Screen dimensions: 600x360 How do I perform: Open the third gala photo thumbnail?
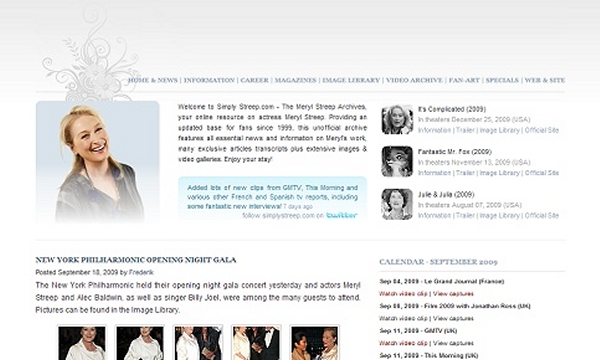point(198,343)
